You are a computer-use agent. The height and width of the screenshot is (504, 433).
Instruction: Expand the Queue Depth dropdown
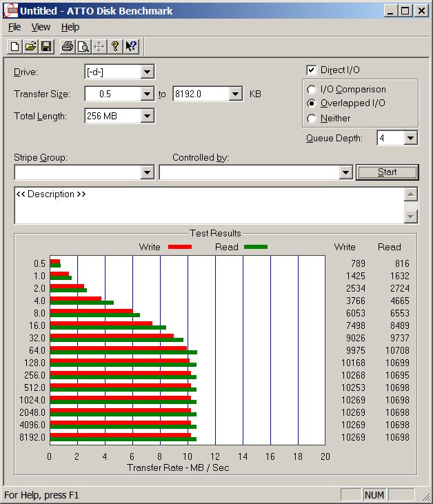pyautogui.click(x=410, y=139)
